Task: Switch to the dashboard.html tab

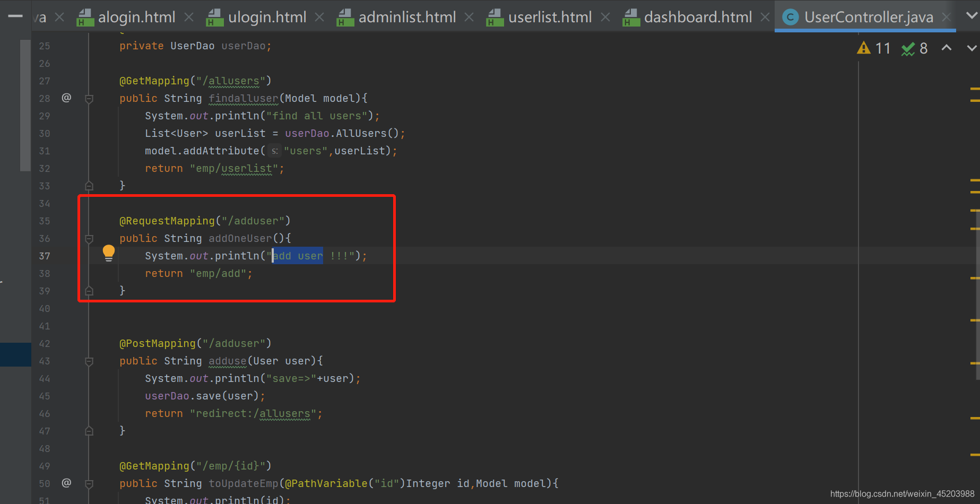Action: click(x=688, y=17)
